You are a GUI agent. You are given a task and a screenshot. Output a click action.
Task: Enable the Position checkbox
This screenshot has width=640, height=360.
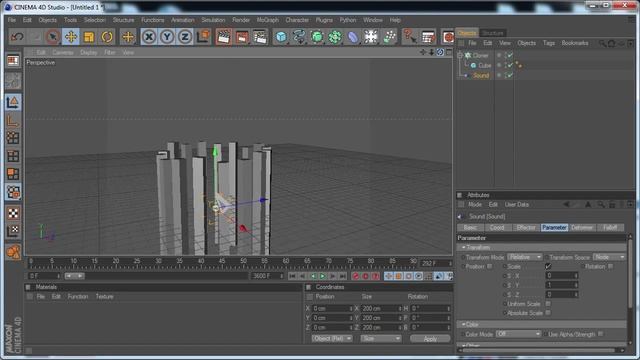489,267
